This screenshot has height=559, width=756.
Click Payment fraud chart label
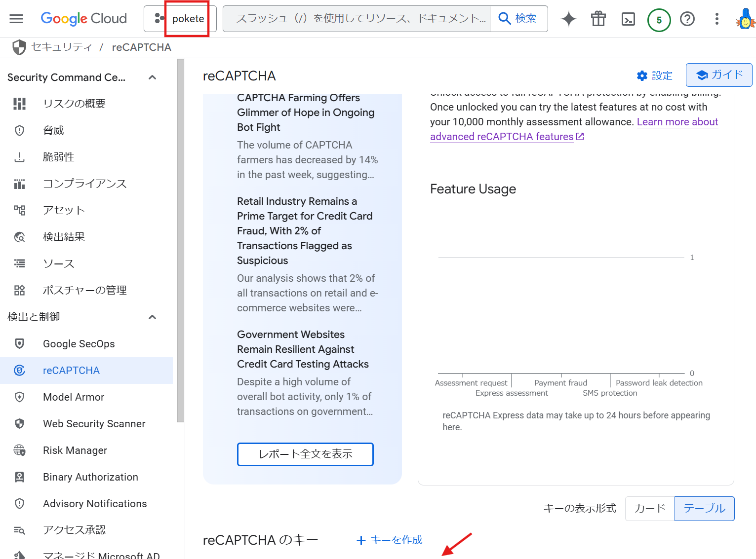[x=561, y=383]
